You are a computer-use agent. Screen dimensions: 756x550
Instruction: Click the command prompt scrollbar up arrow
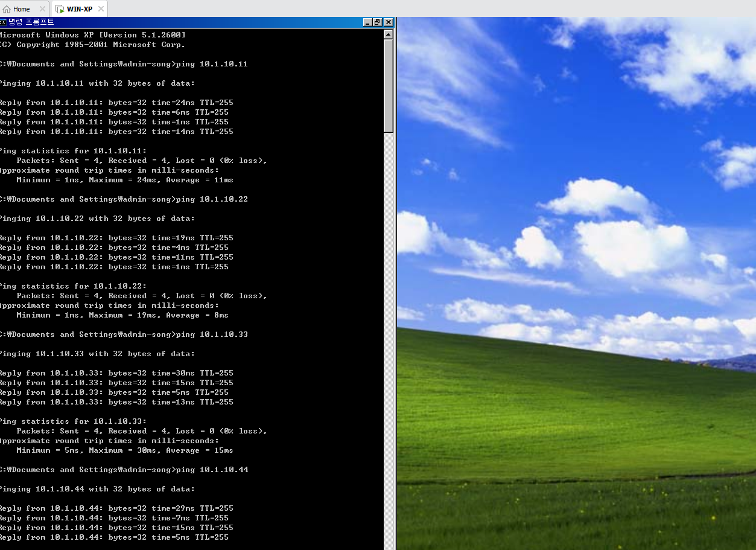(388, 34)
